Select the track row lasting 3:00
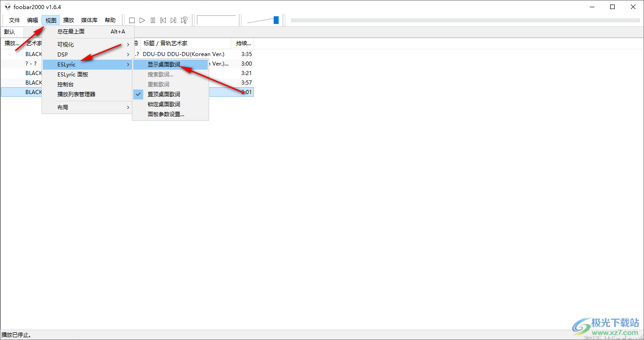The width and height of the screenshot is (644, 340). point(127,64)
